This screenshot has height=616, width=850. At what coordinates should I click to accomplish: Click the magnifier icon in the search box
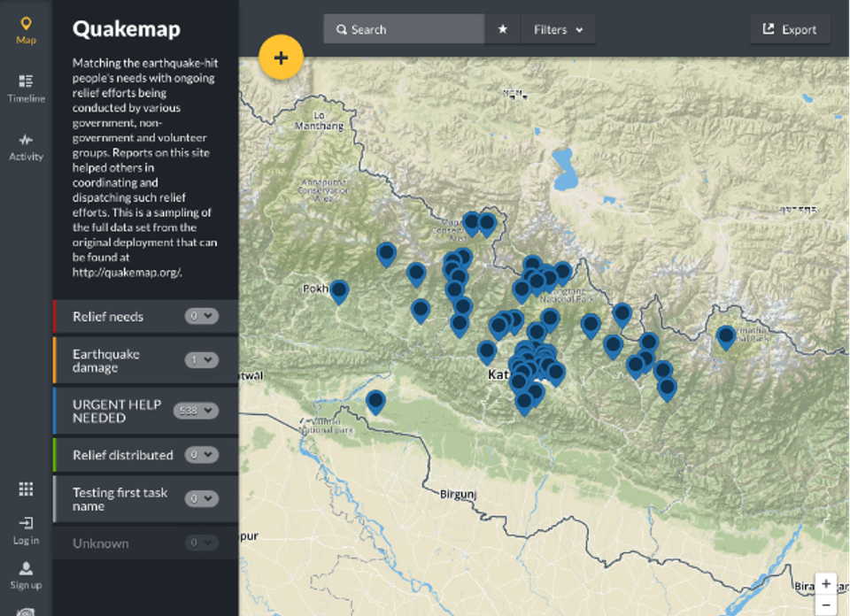point(342,28)
